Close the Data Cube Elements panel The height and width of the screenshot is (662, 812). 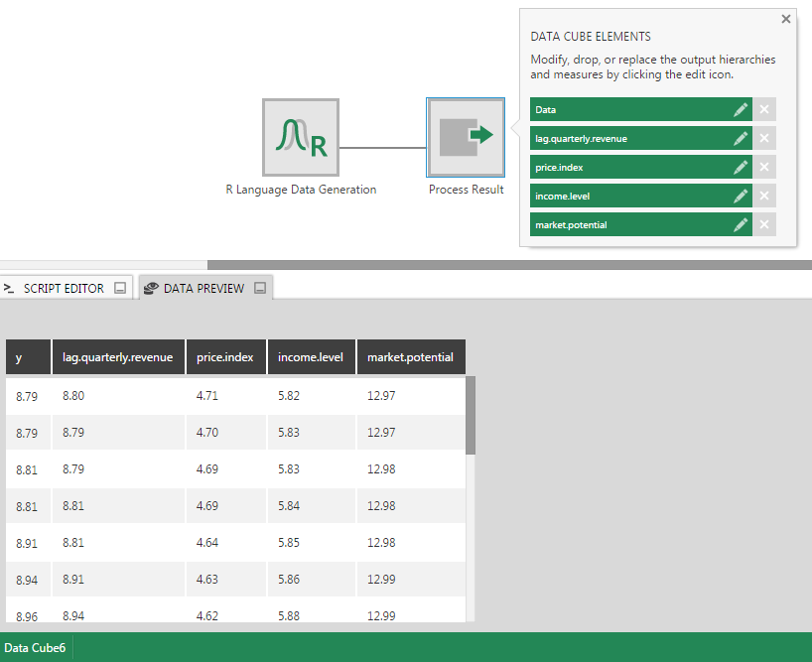coord(785,18)
